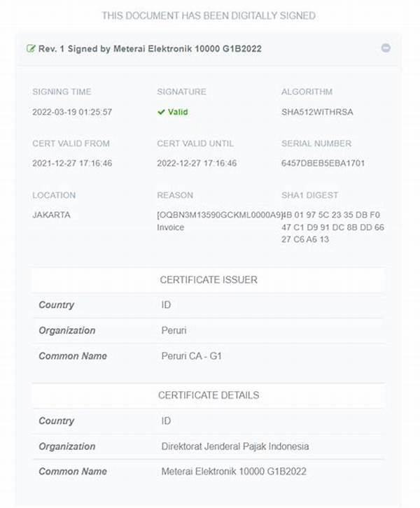Click the signing time value 2022-03-19 01:25:57
The height and width of the screenshot is (508, 420).
point(72,112)
